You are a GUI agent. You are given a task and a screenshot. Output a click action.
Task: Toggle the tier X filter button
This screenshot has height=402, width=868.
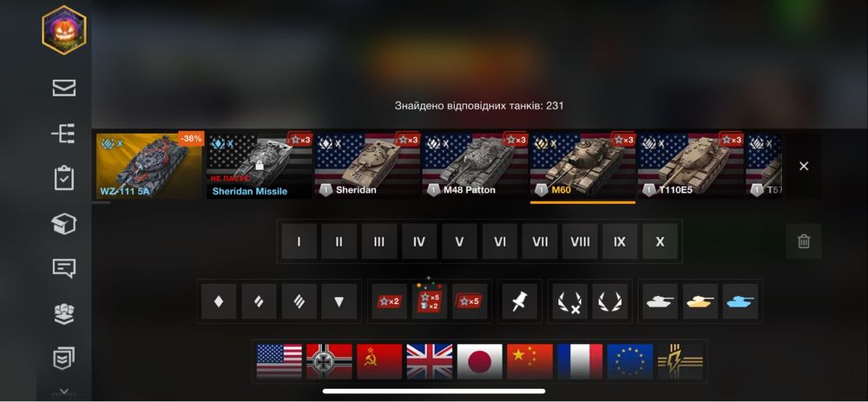click(660, 241)
